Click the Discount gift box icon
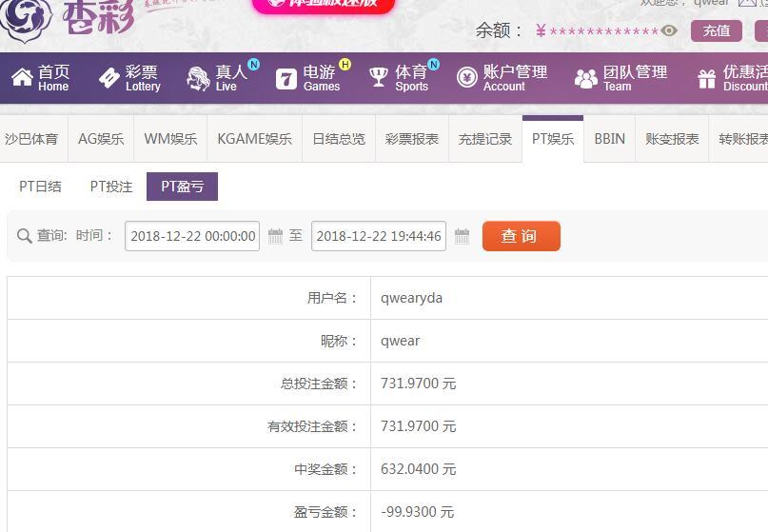 707,79
